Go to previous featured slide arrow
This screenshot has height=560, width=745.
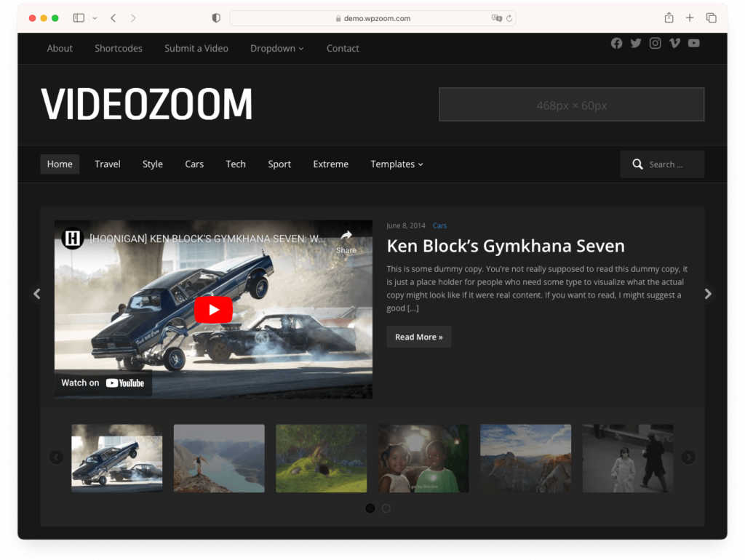pos(37,294)
